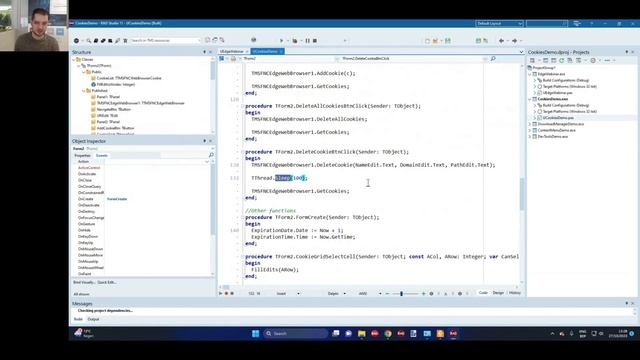Switch to the History view tab
Image resolution: width=640 pixels, height=360 pixels.
[514, 293]
